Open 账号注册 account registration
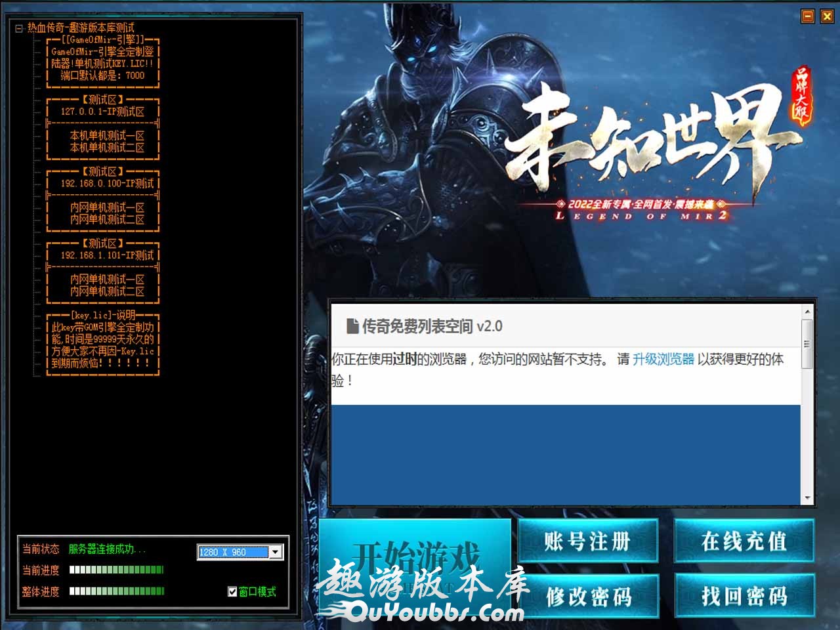This screenshot has height=630, width=840. [588, 541]
